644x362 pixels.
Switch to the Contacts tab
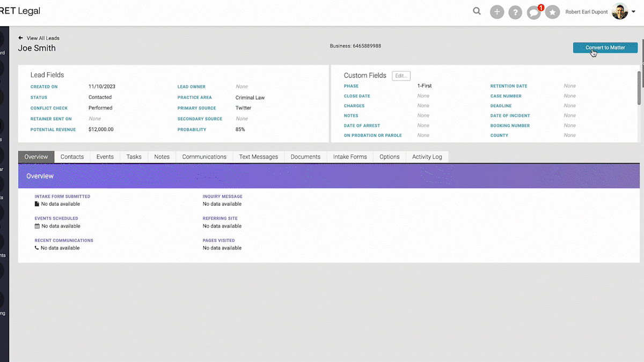[72, 157]
